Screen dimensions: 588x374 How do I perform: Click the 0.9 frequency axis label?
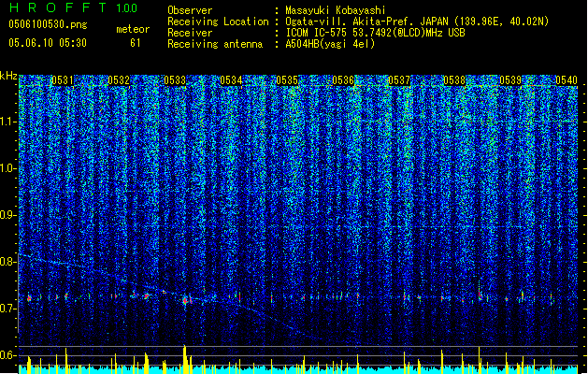tap(8, 215)
